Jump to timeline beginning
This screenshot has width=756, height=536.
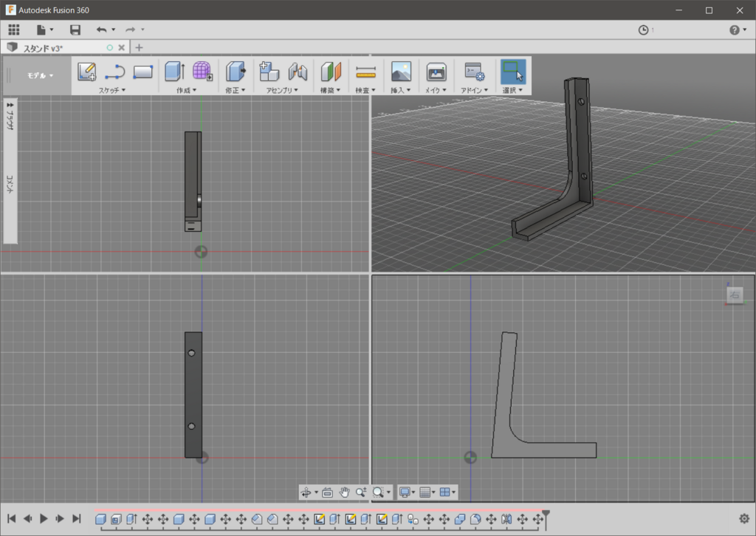coord(12,518)
